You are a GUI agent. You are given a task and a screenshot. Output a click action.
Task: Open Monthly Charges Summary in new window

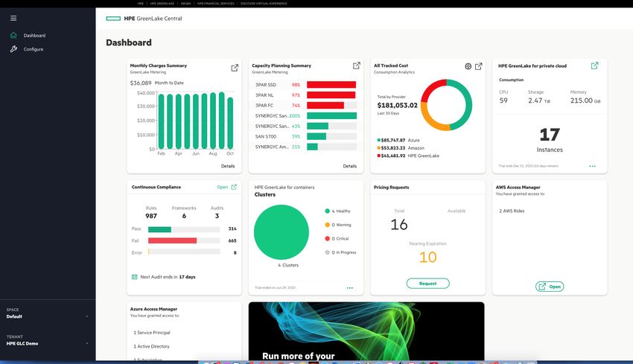tap(235, 68)
